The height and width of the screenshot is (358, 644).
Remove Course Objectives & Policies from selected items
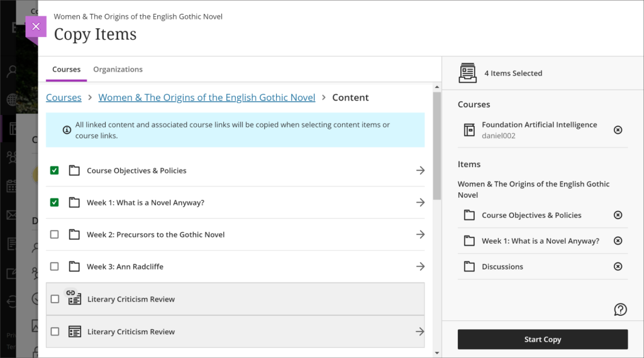[618, 215]
